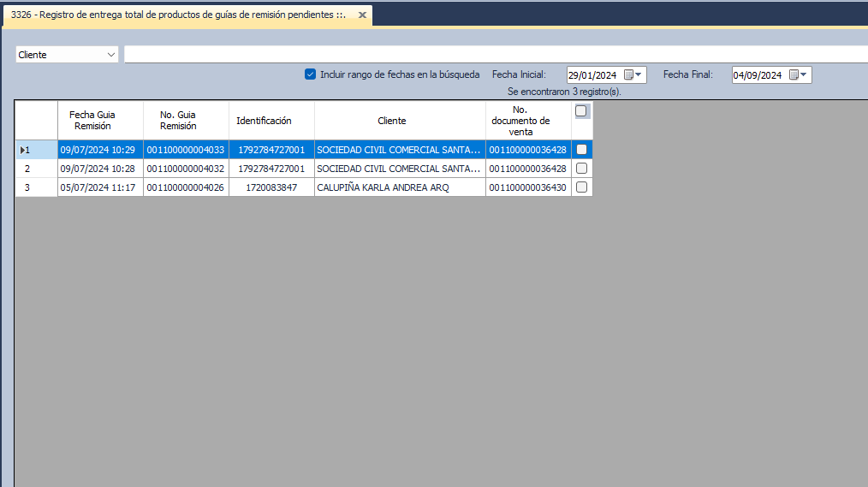Check the checkbox for guía 001100000004032
Image resolution: width=868 pixels, height=487 pixels.
pos(582,169)
